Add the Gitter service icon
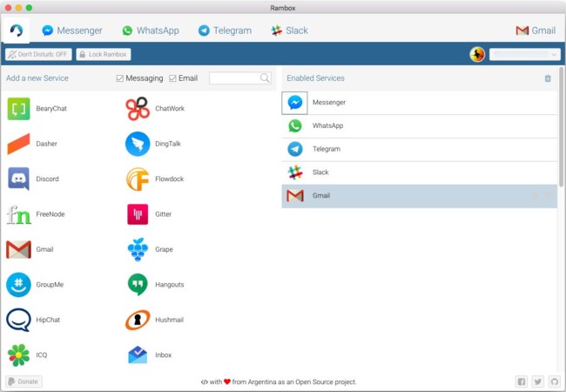Viewport: 566px width, 392px height. (x=138, y=214)
